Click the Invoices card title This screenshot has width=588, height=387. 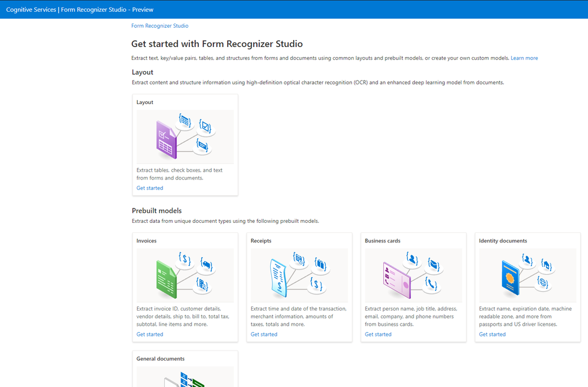click(146, 241)
